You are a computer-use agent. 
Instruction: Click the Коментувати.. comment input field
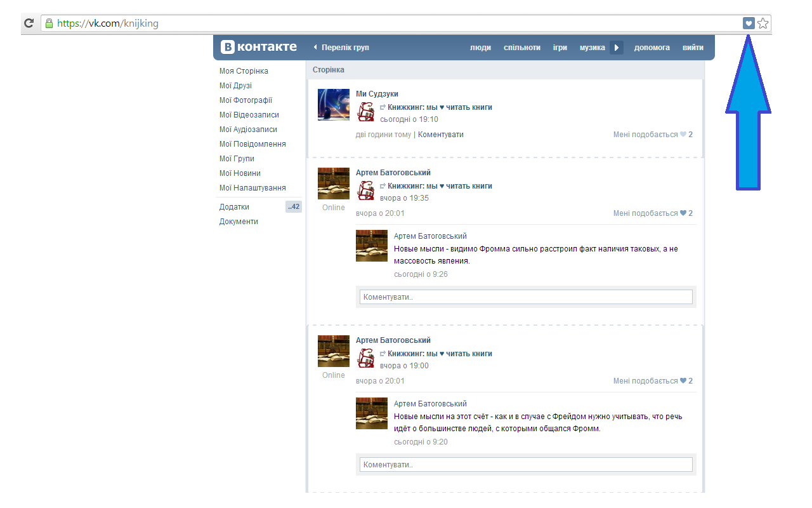pos(525,296)
